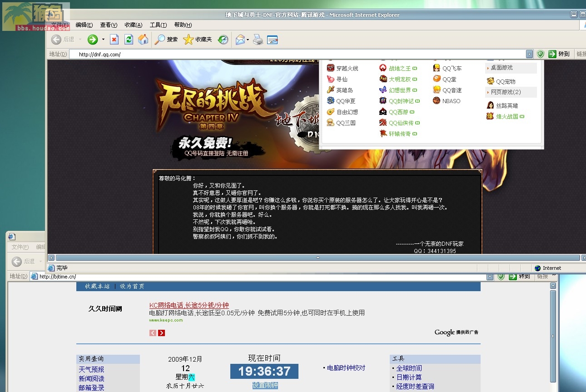Screen dimensions: 586x392
Task: Click 设置闹钟 under the clock
Action: (265, 385)
